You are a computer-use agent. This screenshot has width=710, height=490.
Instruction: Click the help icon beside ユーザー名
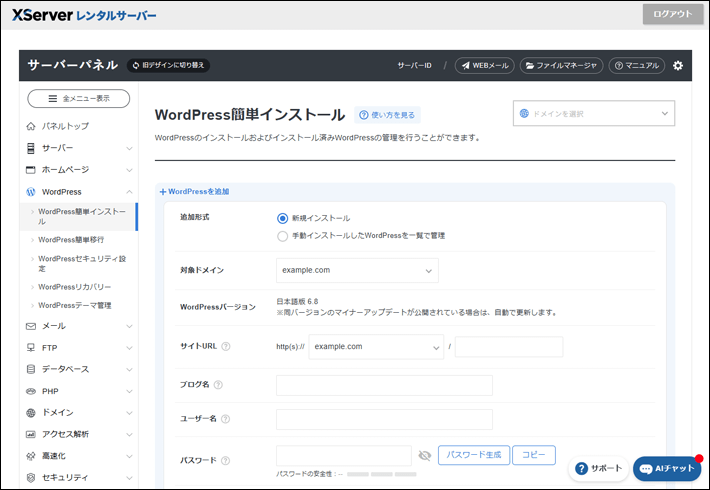pyautogui.click(x=225, y=420)
